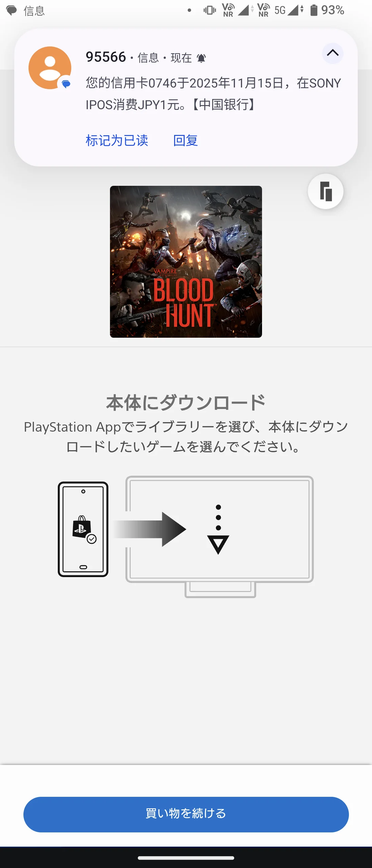Image resolution: width=372 pixels, height=868 pixels.
Task: Collapse the 95566 notification with chevron
Action: tap(333, 53)
